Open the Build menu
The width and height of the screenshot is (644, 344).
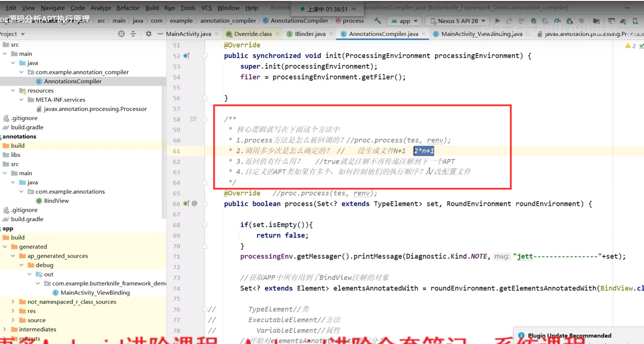[x=152, y=8]
